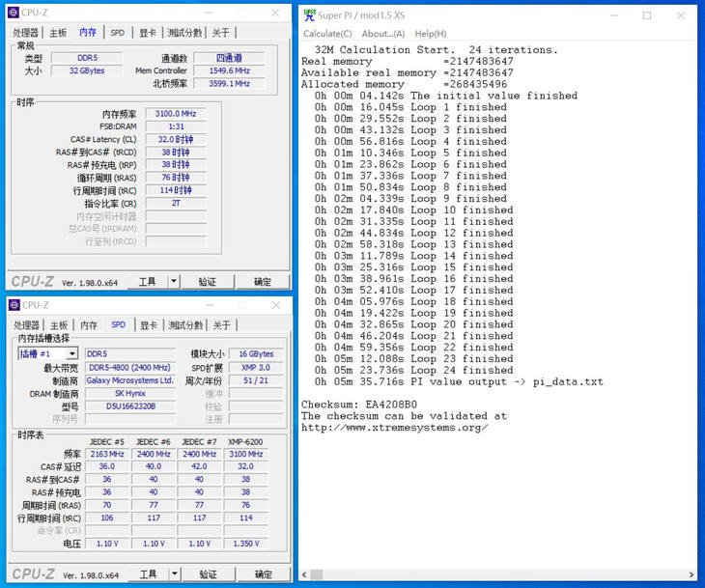Select the 内存 tab in top CPU-Z window

(88, 32)
